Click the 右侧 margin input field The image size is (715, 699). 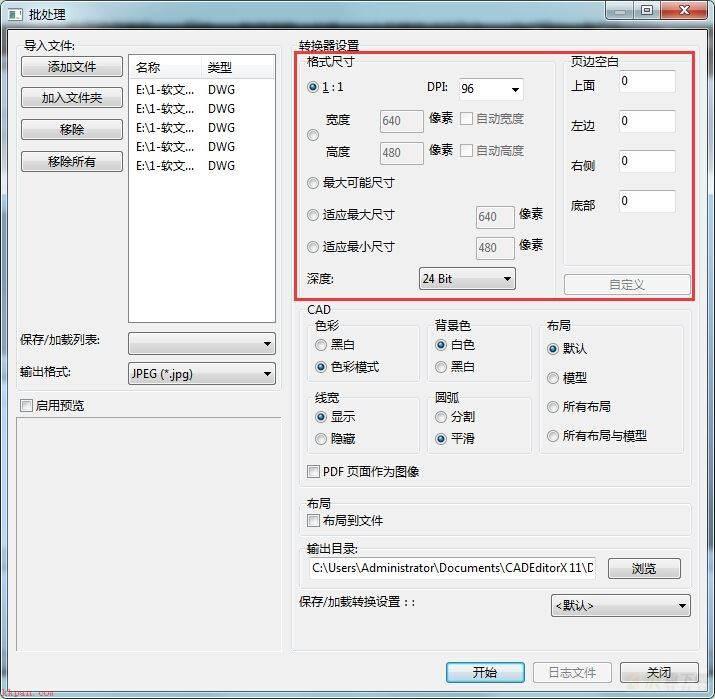tap(647, 161)
